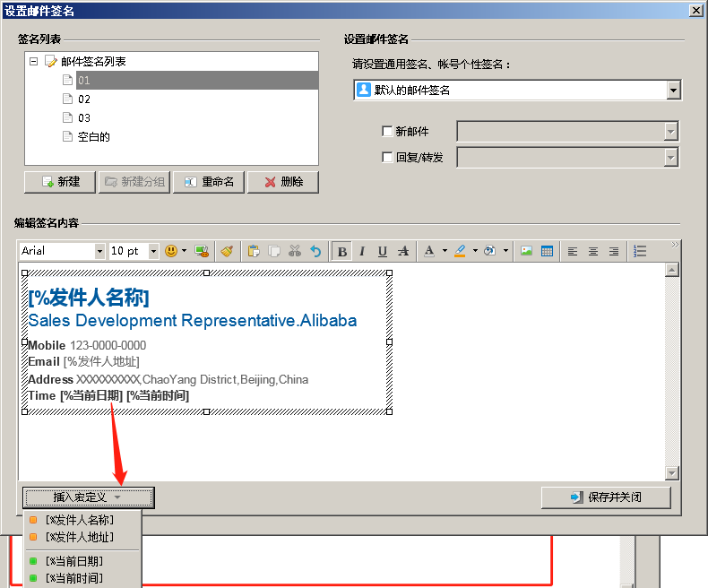The image size is (708, 588).
Task: Click the screen capture icon
Action: (202, 251)
